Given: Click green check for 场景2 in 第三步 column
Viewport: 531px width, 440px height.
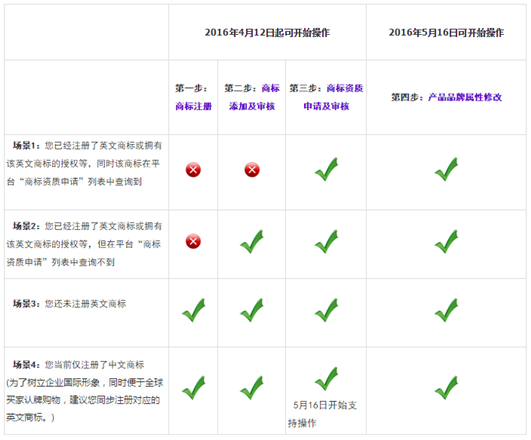Looking at the screenshot, I should pos(326,242).
